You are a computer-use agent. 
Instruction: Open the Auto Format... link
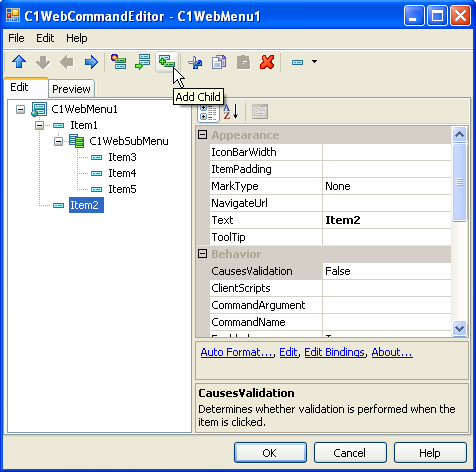pos(237,352)
